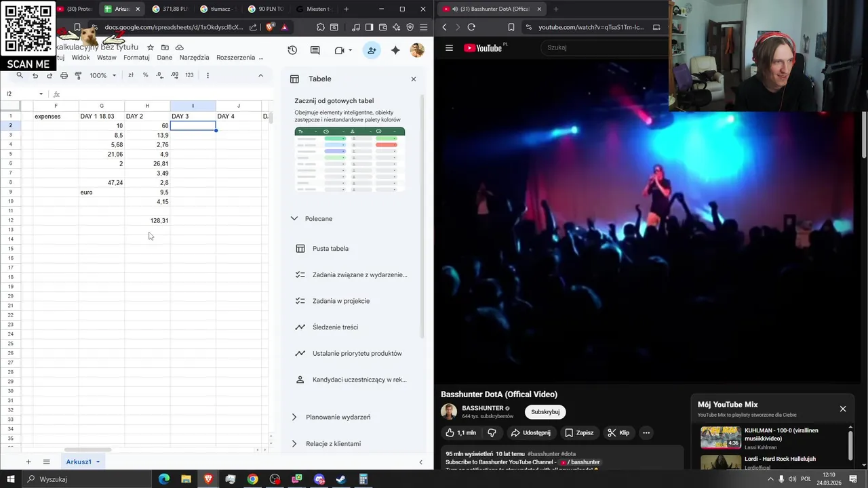
Task: Close the Mój YouTube Mix panel
Action: (843, 409)
